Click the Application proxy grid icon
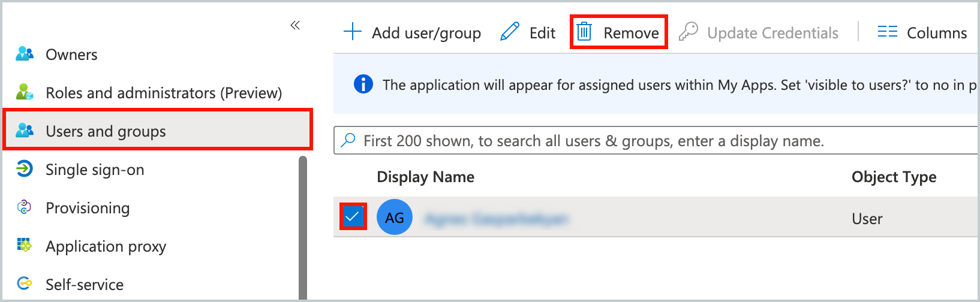Image resolution: width=980 pixels, height=302 pixels. tap(25, 245)
